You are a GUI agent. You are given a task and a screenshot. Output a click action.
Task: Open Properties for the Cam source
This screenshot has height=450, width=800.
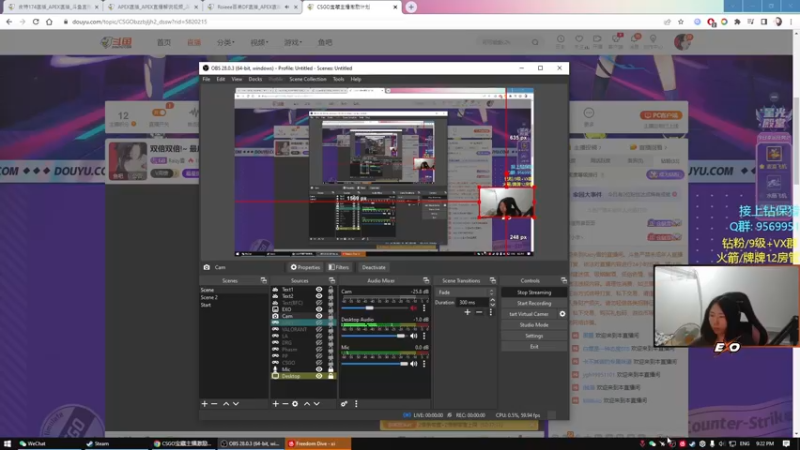(x=305, y=267)
